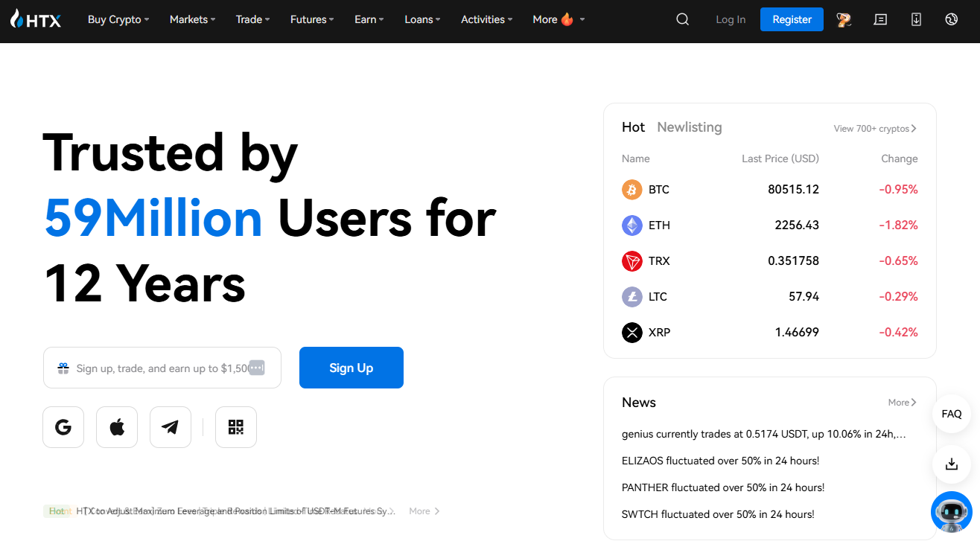Open the ETH row label
The width and height of the screenshot is (980, 544).
[659, 225]
